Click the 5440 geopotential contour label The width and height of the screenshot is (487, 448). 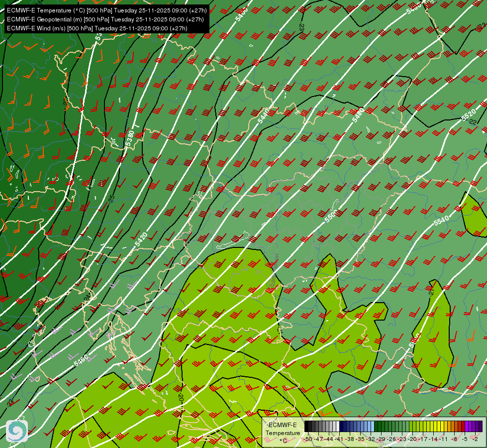pos(263,116)
